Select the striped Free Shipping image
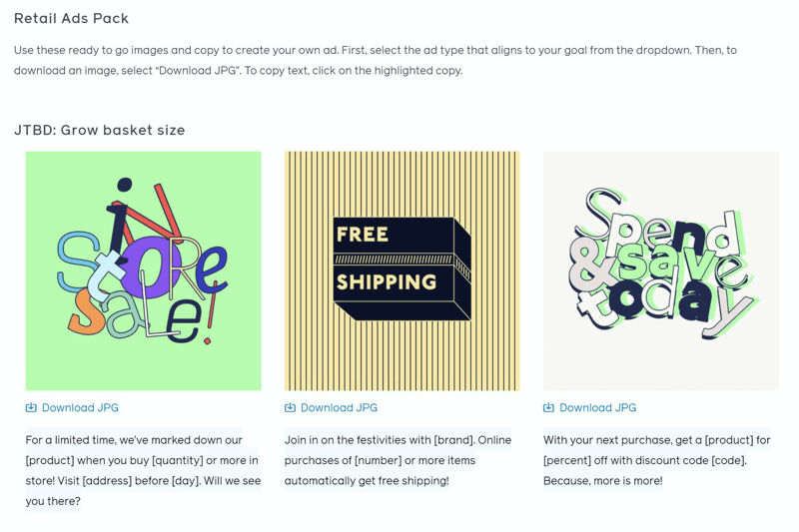The height and width of the screenshot is (532, 799). [402, 270]
